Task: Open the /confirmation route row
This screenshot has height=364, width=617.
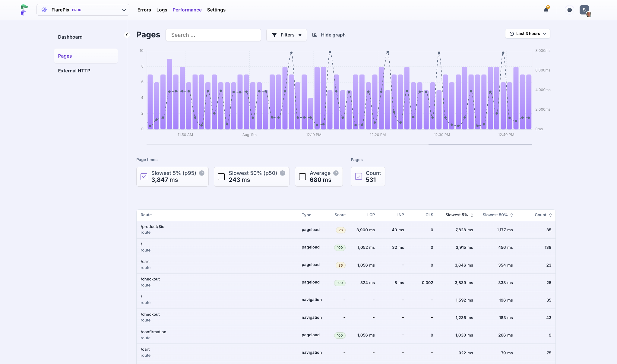Action: (346, 335)
